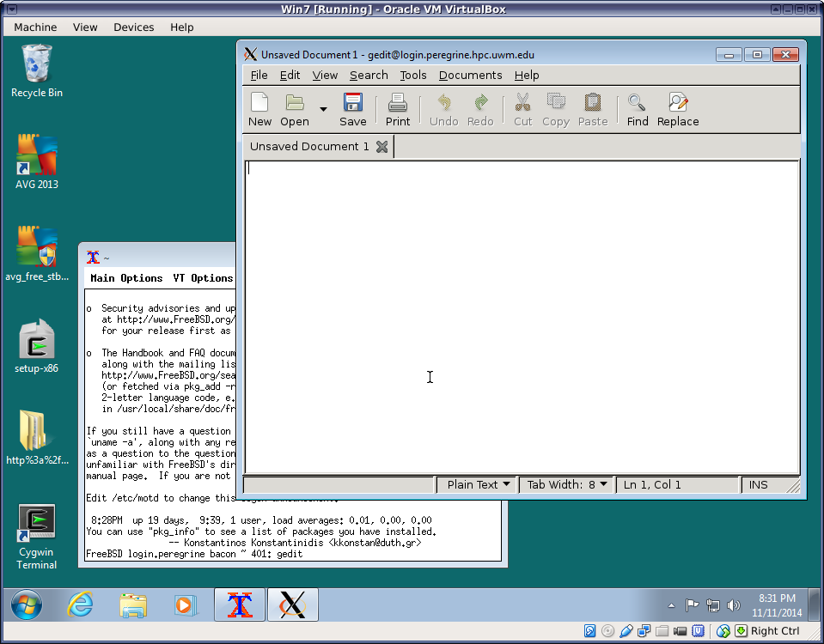The width and height of the screenshot is (824, 644).
Task: Expand the recent files arrow beside Open
Action: (323, 109)
